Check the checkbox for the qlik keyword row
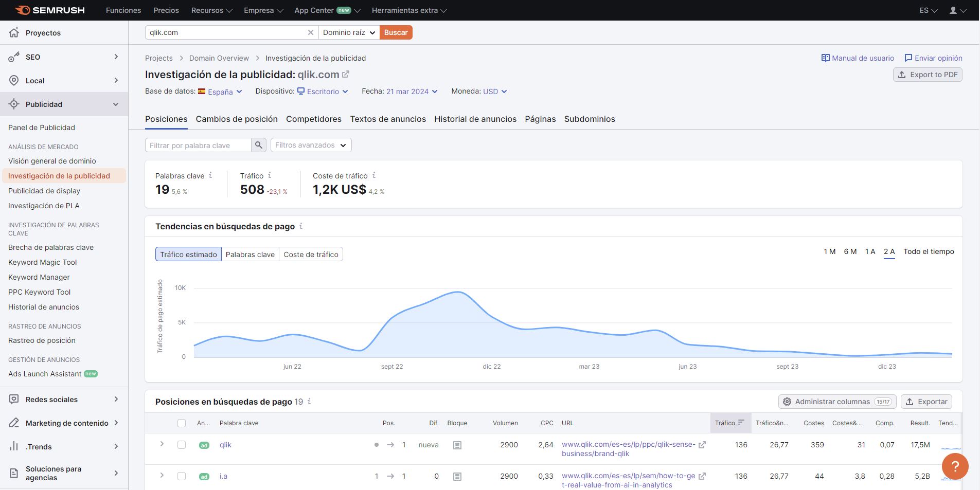The image size is (980, 490). [x=182, y=445]
